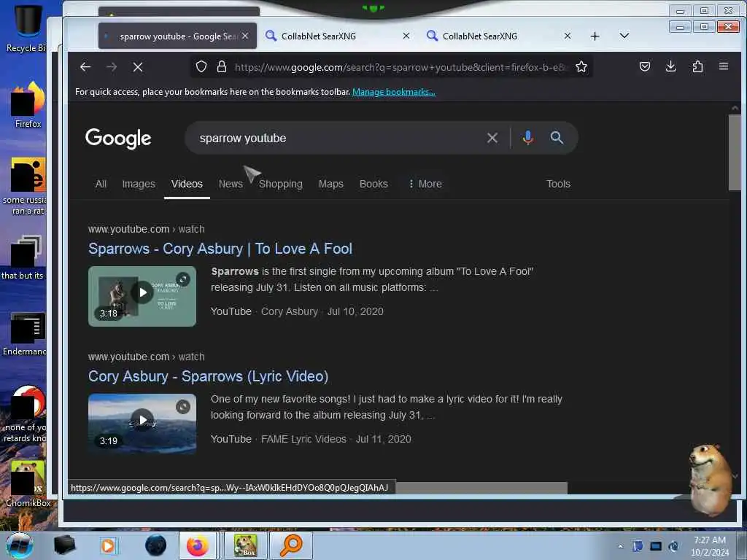Image resolution: width=747 pixels, height=560 pixels.
Task: Open 'Sparrows - Cory Asbury | To Love A Fool' result
Action: point(220,249)
